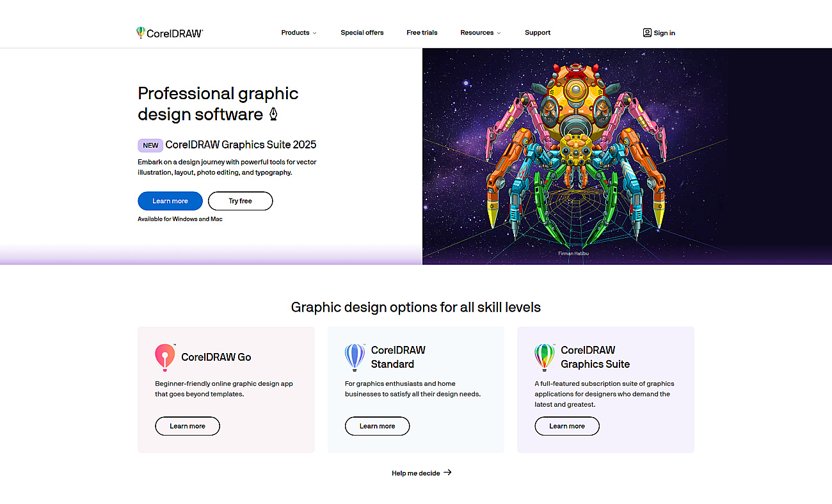Viewport: 832px width, 504px height.
Task: Go to the Support page
Action: 538,33
